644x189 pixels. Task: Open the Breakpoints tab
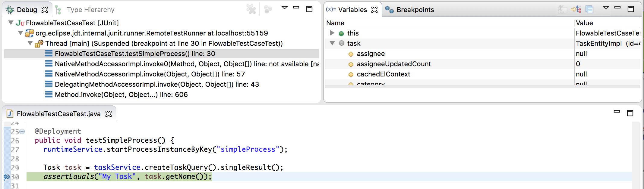[415, 10]
